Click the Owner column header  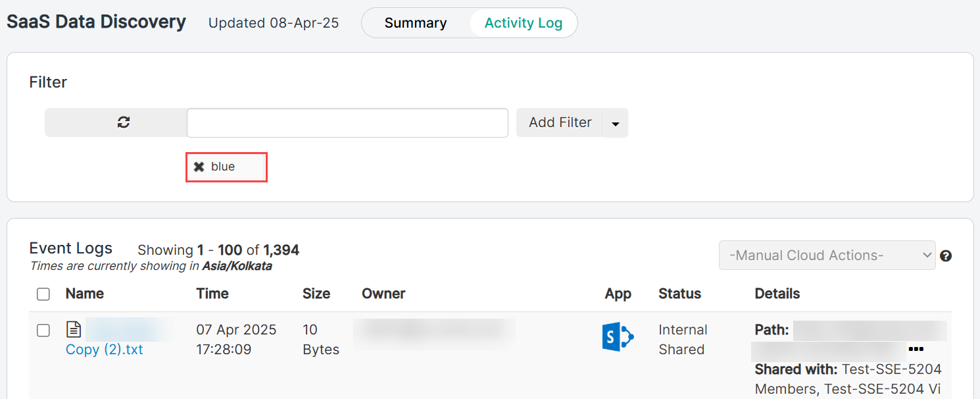383,294
